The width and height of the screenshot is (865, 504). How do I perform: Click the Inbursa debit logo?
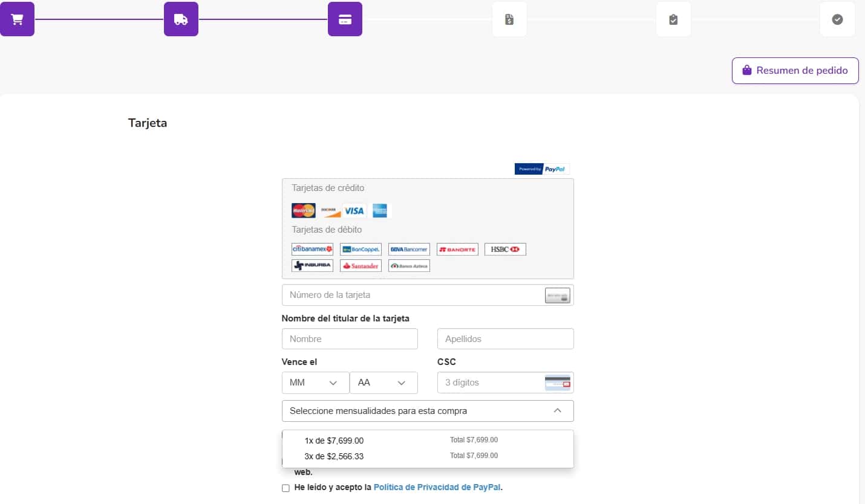click(312, 265)
